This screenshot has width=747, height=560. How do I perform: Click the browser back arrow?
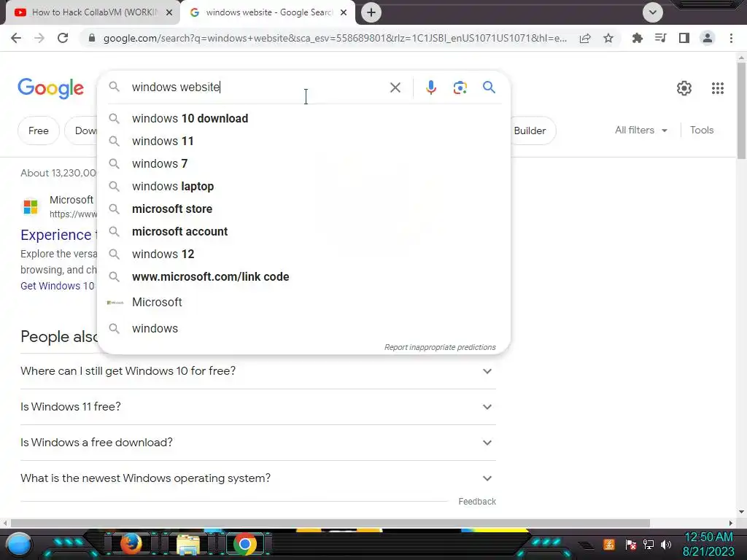16,38
